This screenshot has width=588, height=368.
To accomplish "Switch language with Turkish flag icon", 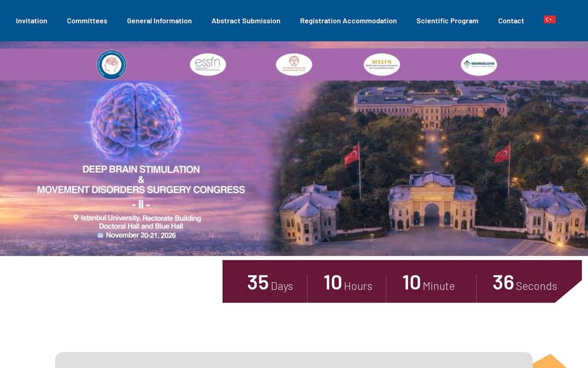I will coord(550,20).
